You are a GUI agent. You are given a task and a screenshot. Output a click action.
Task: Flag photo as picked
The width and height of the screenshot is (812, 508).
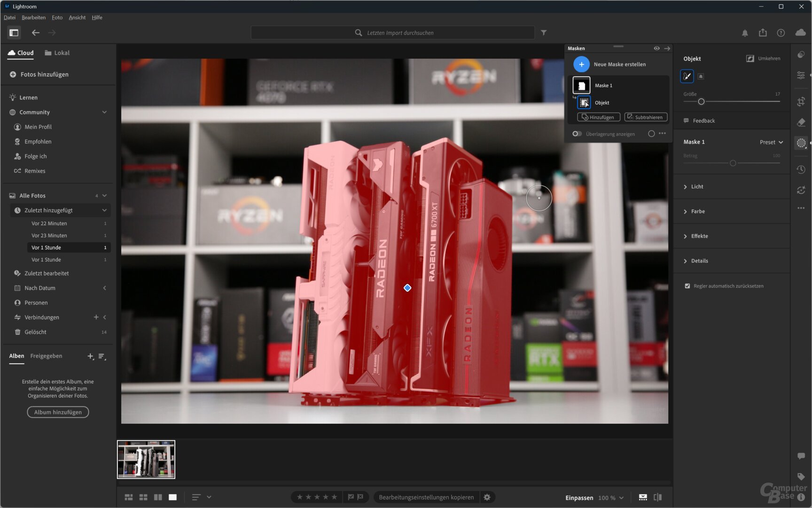351,497
